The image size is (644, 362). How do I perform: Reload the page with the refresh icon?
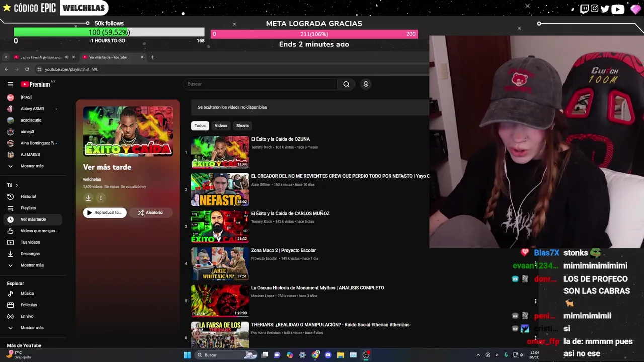pyautogui.click(x=27, y=69)
